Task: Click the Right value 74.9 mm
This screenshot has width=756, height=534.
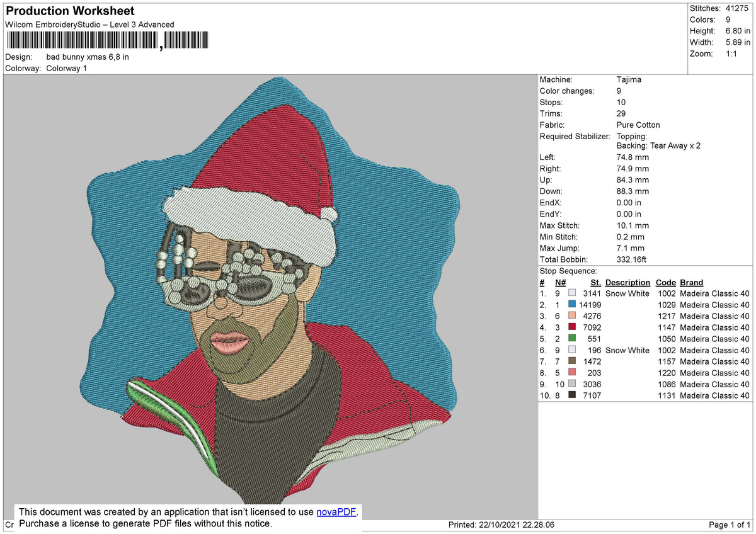Action: pos(633,169)
